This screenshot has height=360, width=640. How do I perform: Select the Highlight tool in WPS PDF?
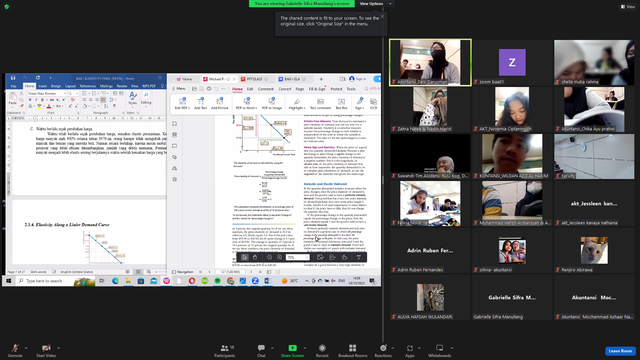pyautogui.click(x=297, y=103)
